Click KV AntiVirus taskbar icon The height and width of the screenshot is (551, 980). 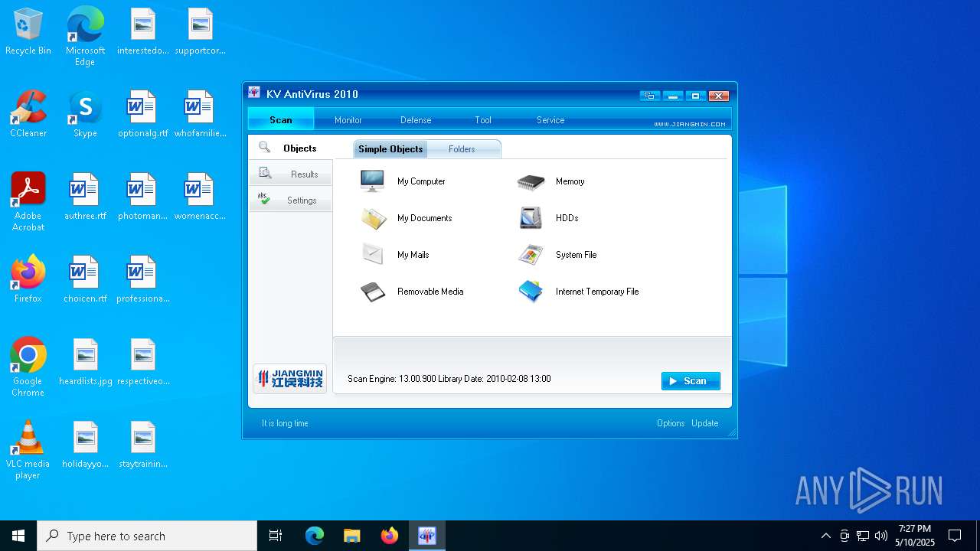point(427,536)
